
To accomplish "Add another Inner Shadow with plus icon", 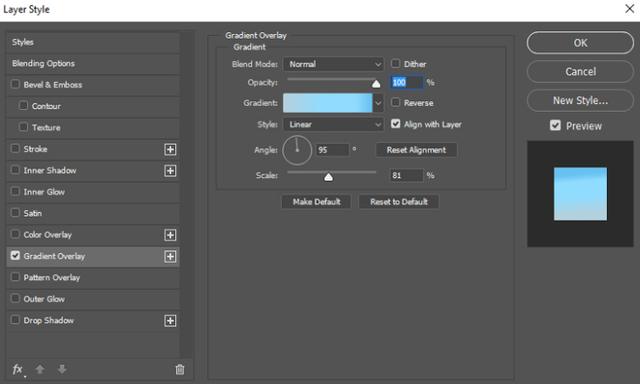I will pyautogui.click(x=170, y=171).
